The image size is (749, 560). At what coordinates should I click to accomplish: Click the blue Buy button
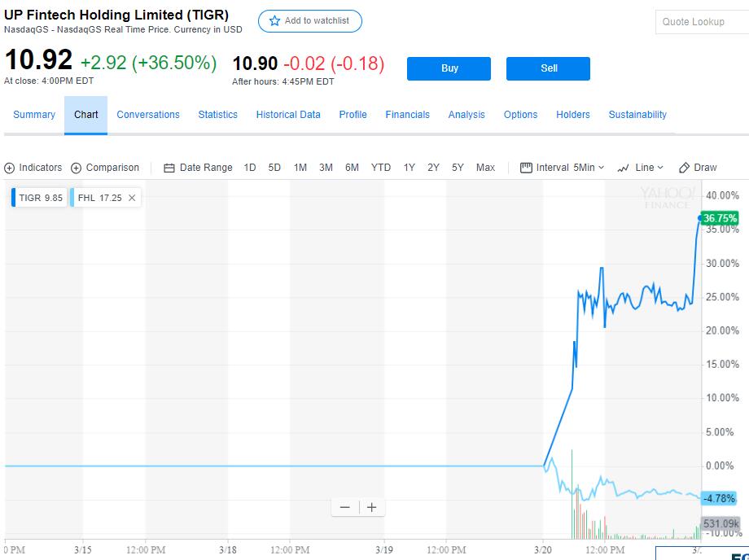[449, 68]
